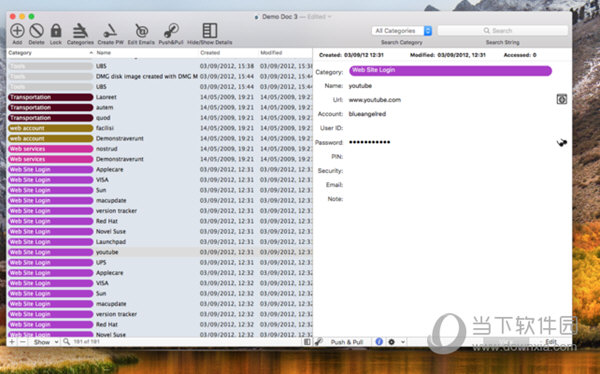
Task: Click the minus button below the list
Action: click(23, 342)
